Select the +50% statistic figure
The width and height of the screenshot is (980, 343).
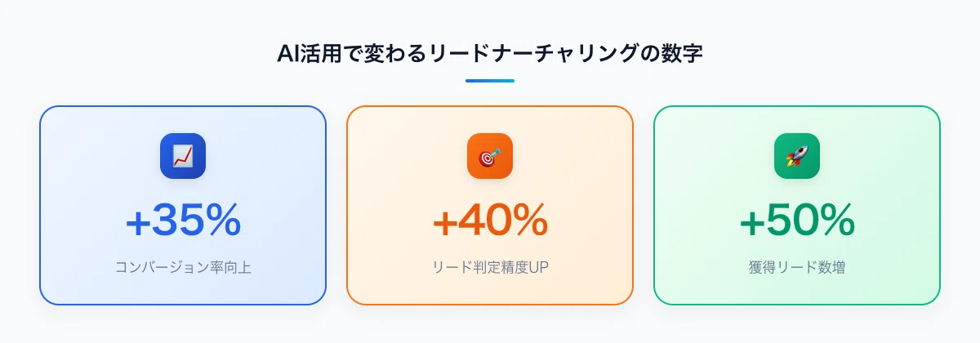pos(797,220)
